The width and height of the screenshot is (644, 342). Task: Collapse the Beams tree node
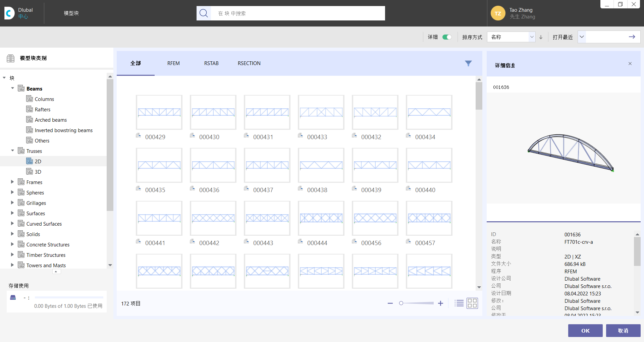click(x=12, y=89)
